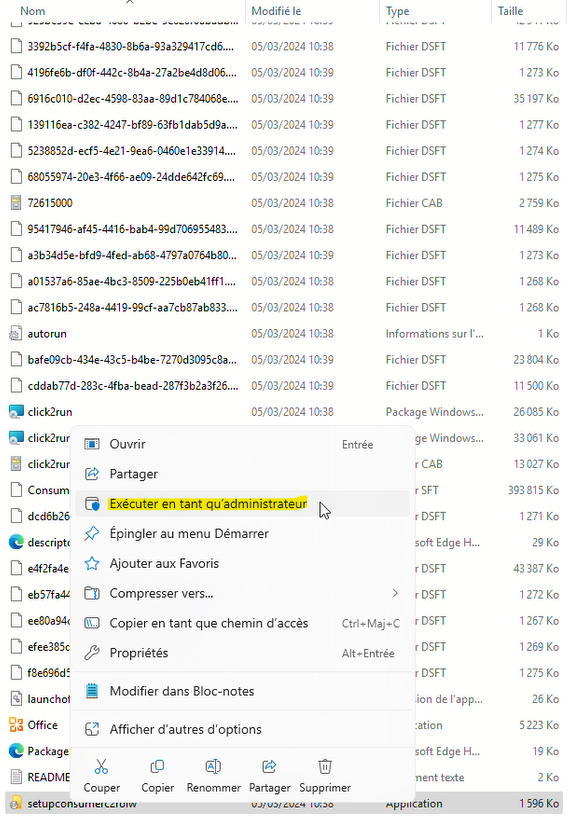Expand the Compresser vers submenu arrow
The width and height of the screenshot is (569, 818).
click(395, 593)
